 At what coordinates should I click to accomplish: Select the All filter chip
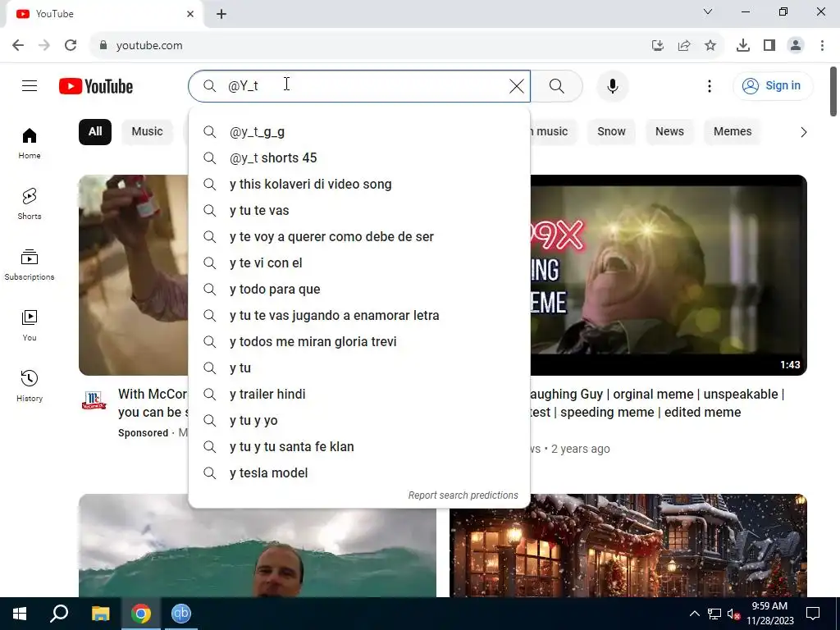point(95,132)
